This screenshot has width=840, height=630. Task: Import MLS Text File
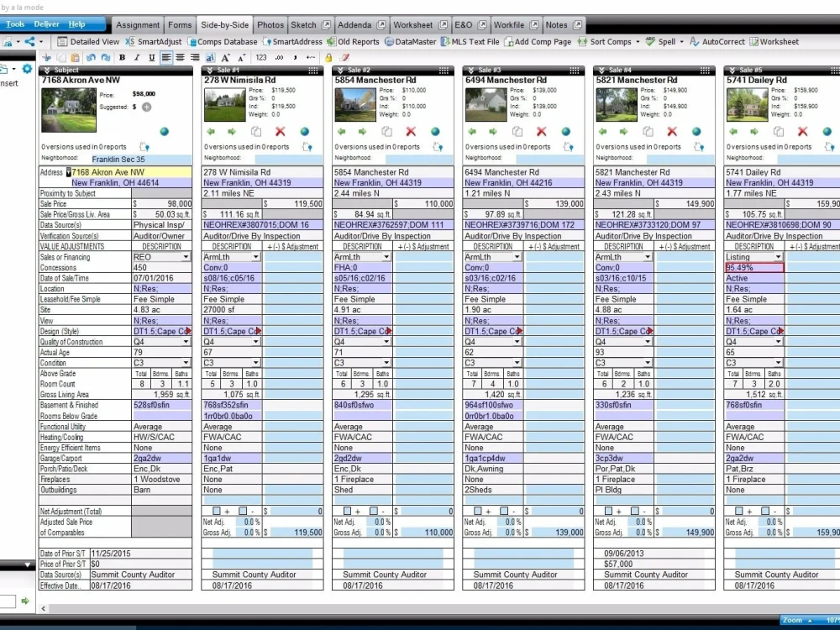pos(470,41)
